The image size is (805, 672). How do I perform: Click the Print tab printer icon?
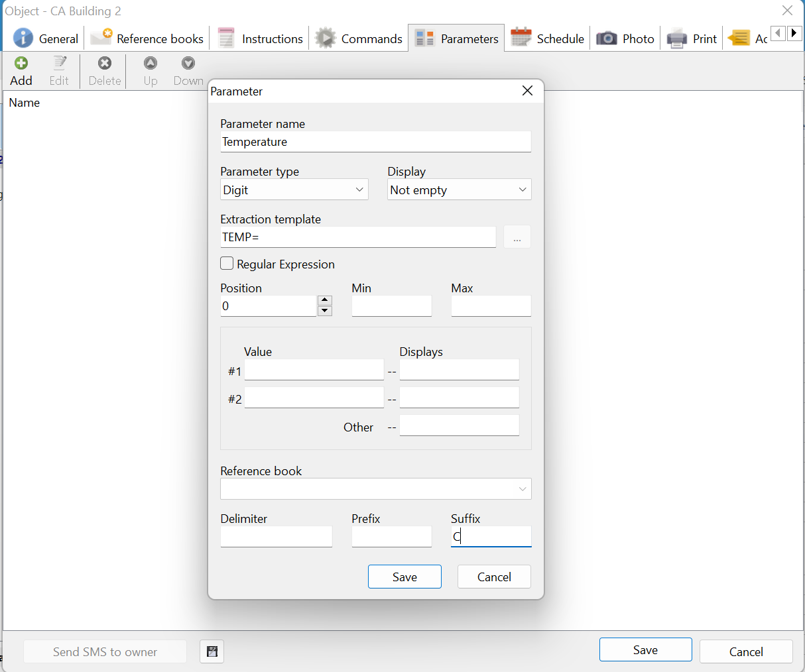(x=676, y=38)
